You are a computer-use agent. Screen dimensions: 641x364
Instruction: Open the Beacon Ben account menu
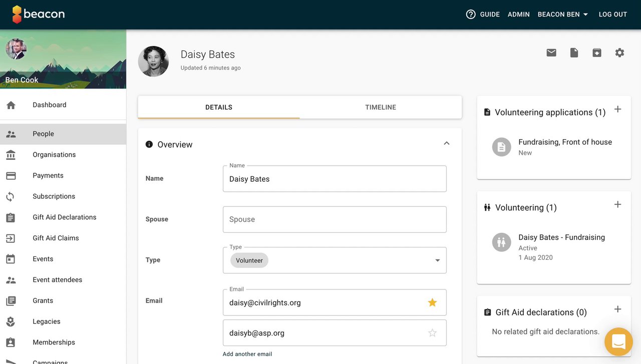coord(563,15)
